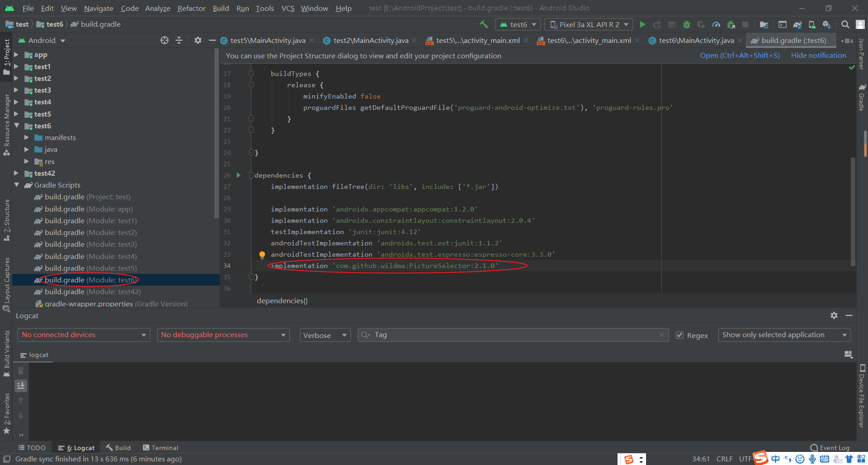Viewport: 868px width, 465px height.
Task: Run the dependencies block gutter arrow
Action: [x=239, y=175]
